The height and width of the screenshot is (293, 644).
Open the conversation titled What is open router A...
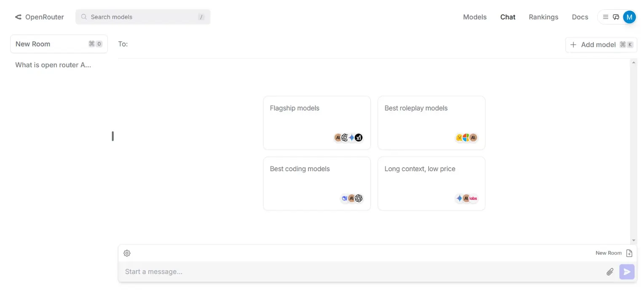click(53, 65)
